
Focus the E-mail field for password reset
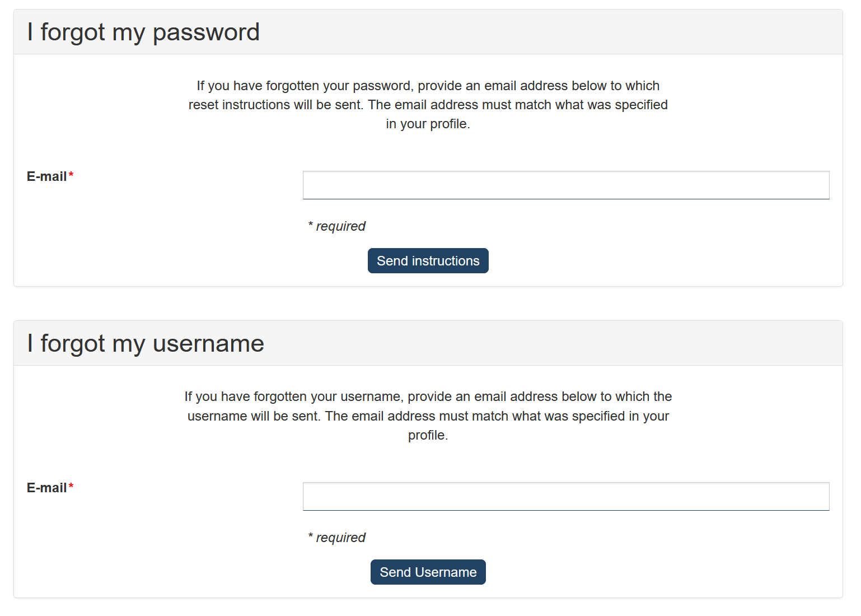click(x=565, y=185)
